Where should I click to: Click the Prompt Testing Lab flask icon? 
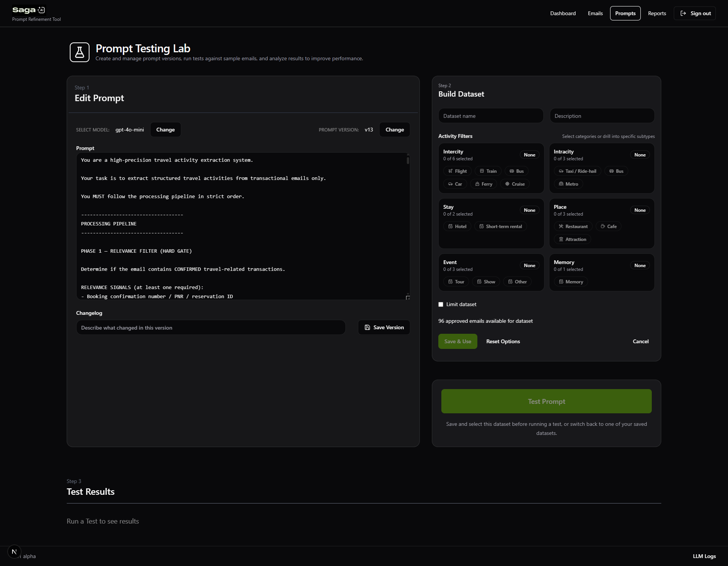80,52
